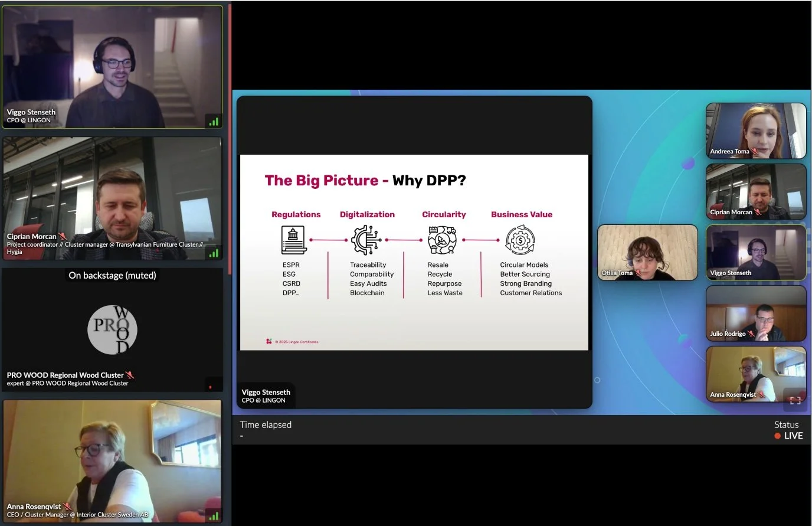
Task: Click the 'ESPR' text on the slide
Action: point(291,265)
